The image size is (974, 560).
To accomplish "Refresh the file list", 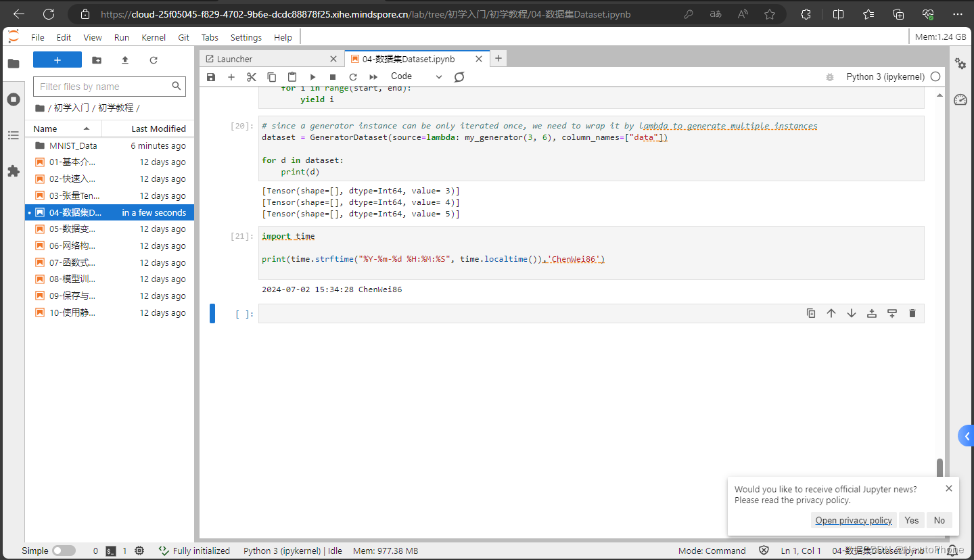I will [x=154, y=60].
